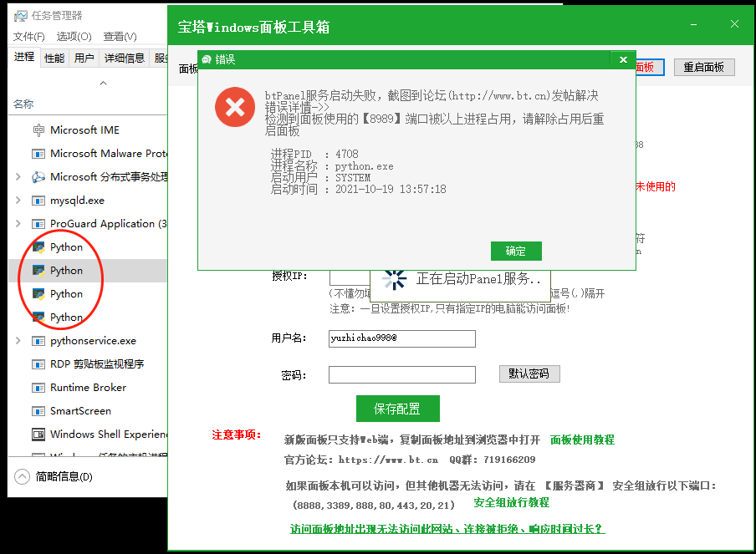Click the startup time 2021-10-19 13:57:18
The height and width of the screenshot is (554, 756).
click(391, 190)
